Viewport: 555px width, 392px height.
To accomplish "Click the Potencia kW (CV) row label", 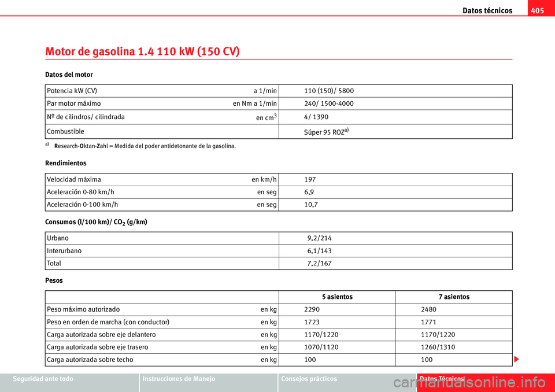I will click(x=72, y=91).
